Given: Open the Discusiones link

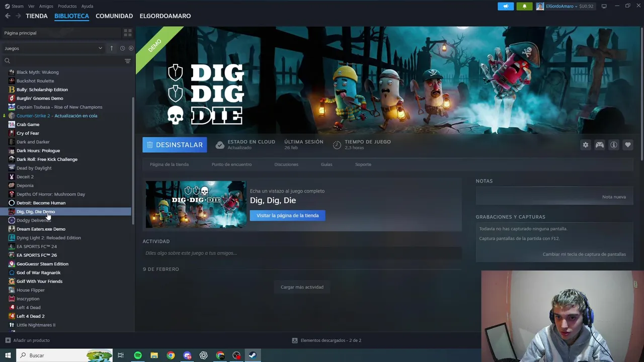Looking at the screenshot, I should (286, 164).
